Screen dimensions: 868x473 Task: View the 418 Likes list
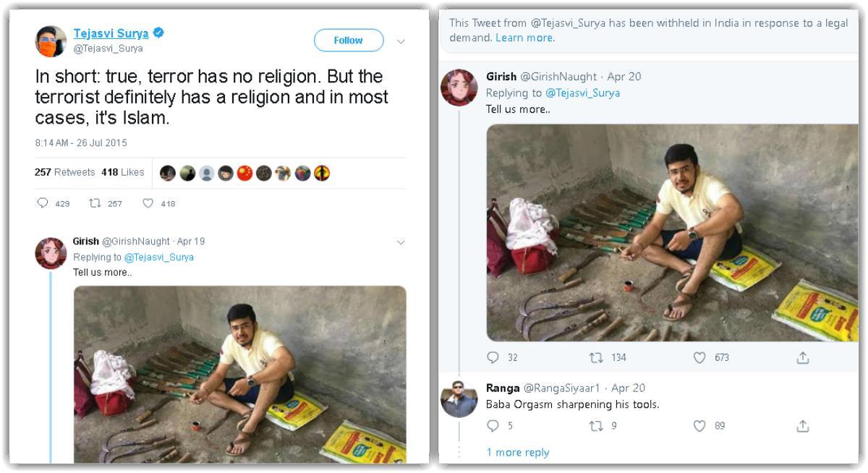122,172
